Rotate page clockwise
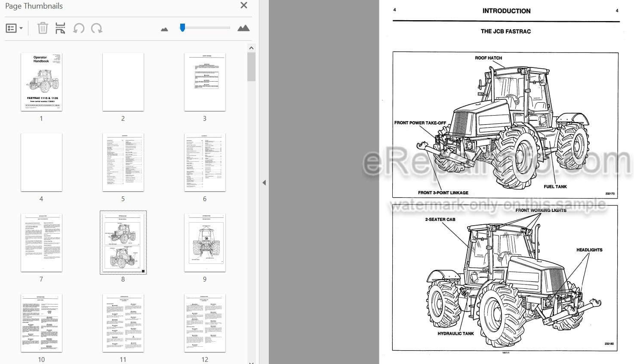This screenshot has width=634, height=364. 97,28
